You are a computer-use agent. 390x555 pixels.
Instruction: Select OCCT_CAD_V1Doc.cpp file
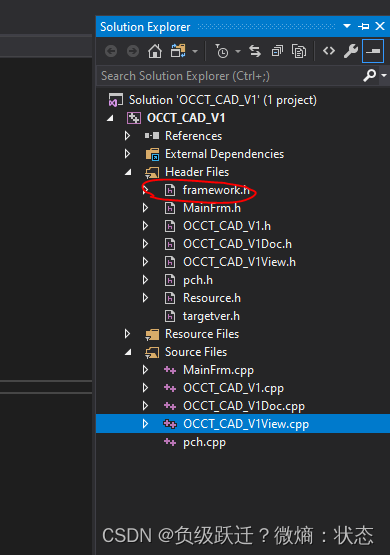coord(244,406)
